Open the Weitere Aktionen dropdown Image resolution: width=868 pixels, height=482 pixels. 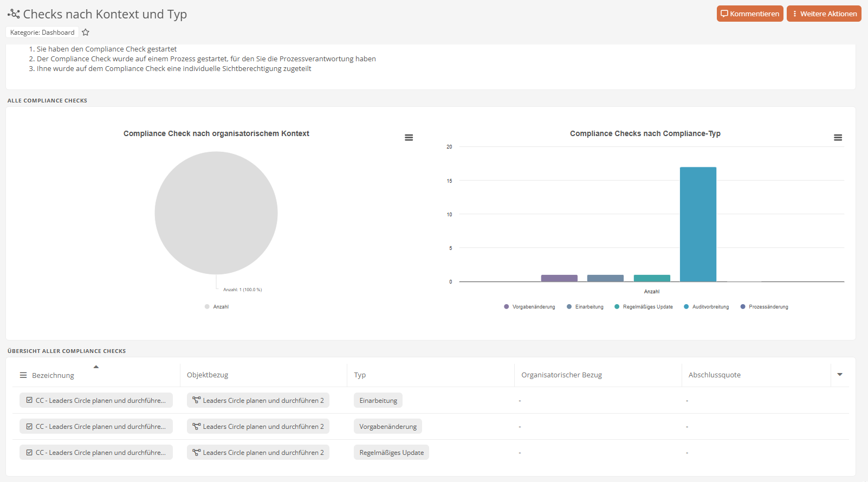[x=824, y=14]
